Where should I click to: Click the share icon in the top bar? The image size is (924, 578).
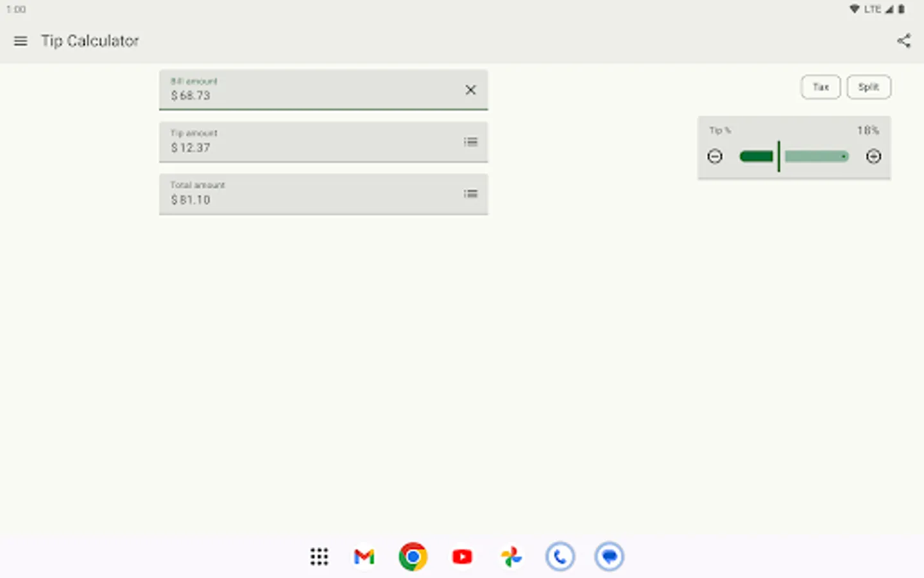point(904,40)
